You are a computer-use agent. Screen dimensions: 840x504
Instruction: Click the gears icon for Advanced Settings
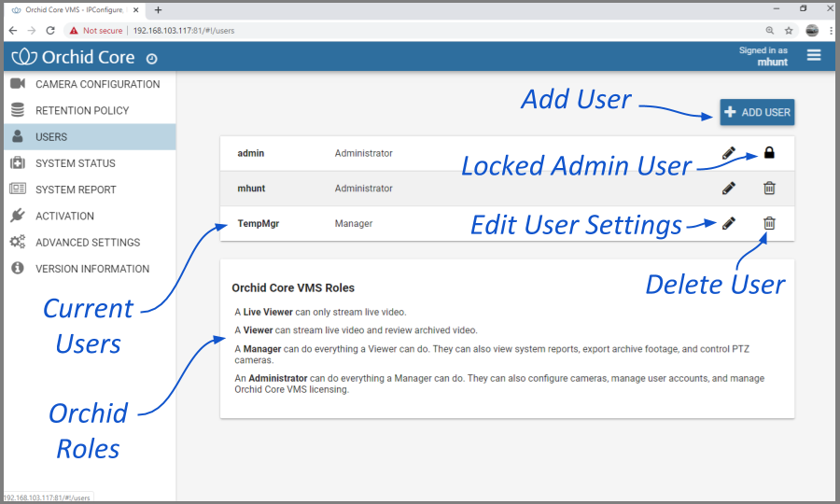click(x=18, y=242)
